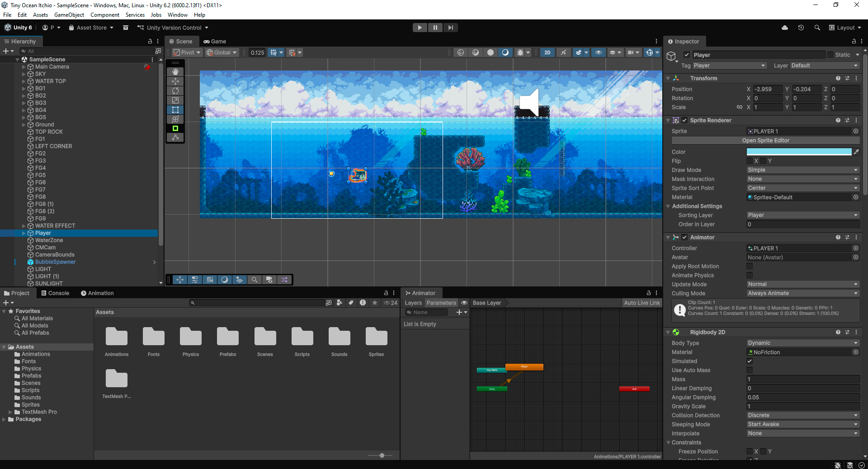Open the Pivot handle position dropdown
This screenshot has height=469, width=868.
coord(187,52)
